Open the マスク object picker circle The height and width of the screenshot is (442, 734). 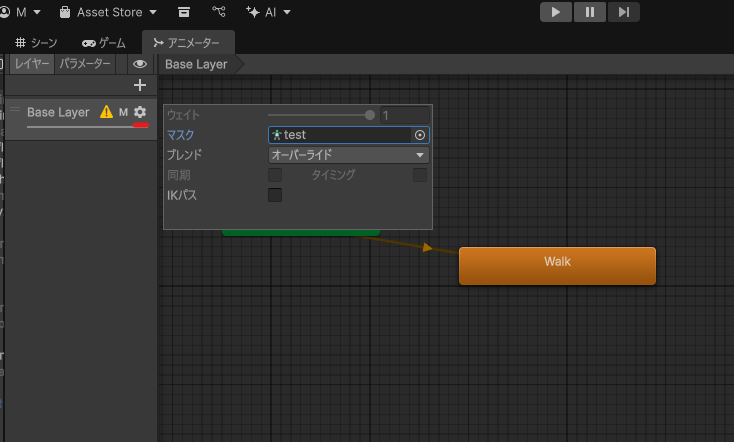point(420,135)
